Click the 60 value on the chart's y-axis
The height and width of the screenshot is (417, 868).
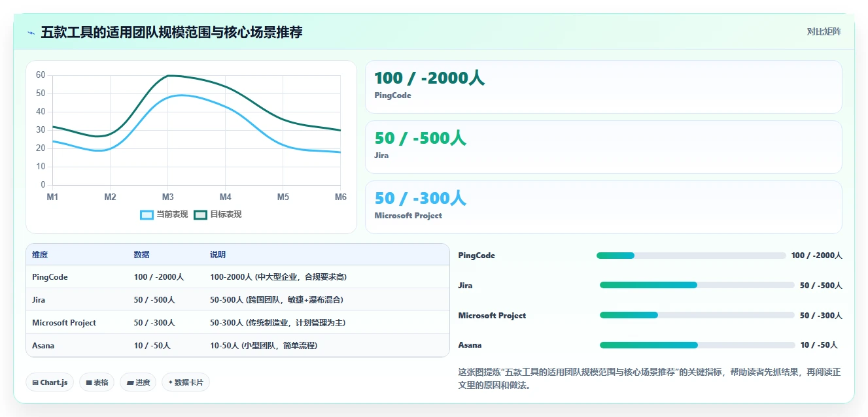[41, 75]
